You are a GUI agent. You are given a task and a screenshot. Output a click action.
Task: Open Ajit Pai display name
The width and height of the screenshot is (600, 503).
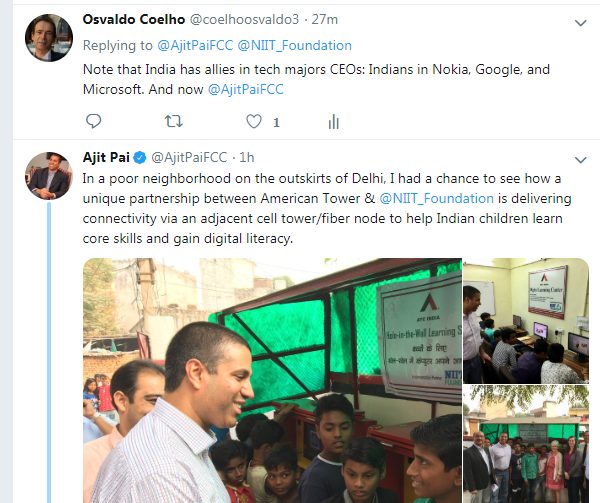pyautogui.click(x=106, y=157)
